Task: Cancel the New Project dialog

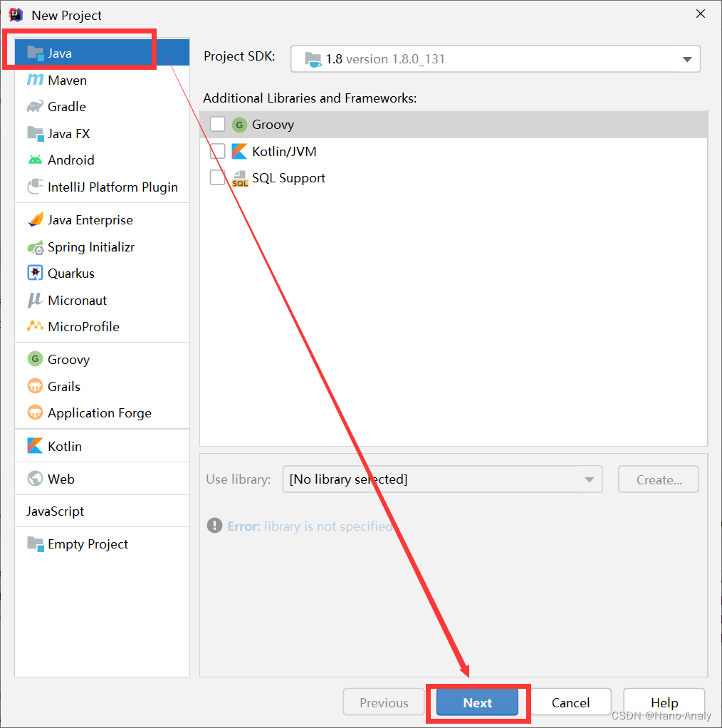Action: pos(570,702)
